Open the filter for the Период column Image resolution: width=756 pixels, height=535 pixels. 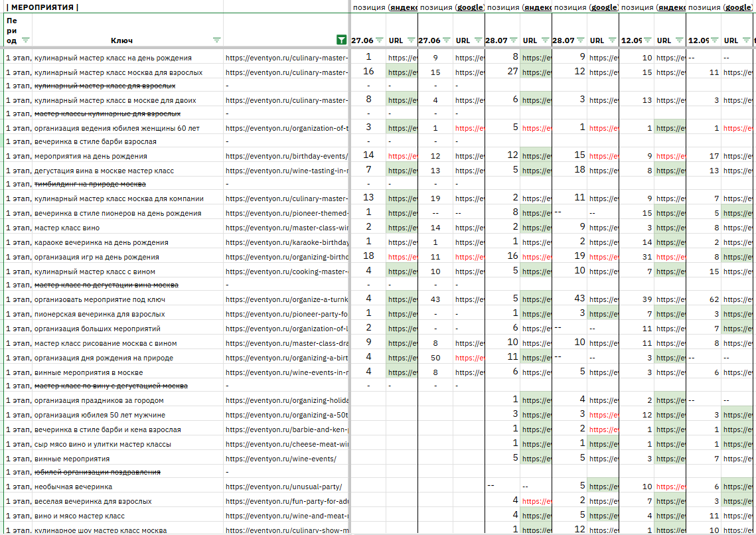[x=26, y=40]
